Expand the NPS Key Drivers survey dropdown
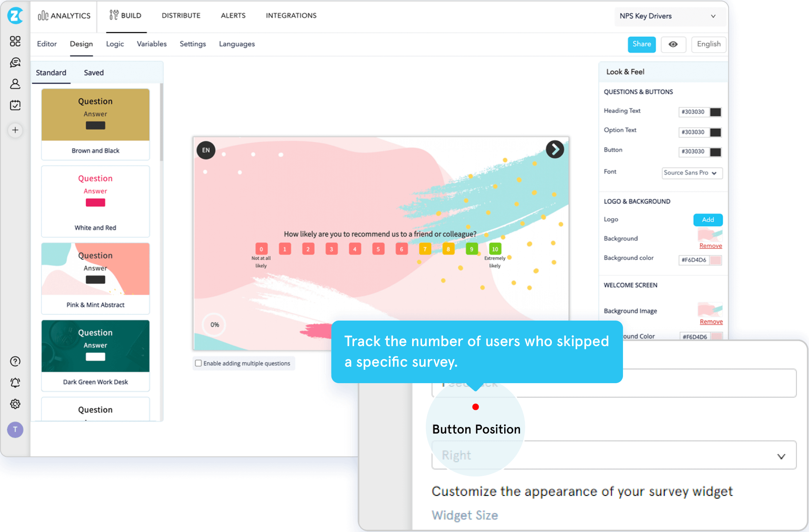The width and height of the screenshot is (809, 532). [x=670, y=16]
